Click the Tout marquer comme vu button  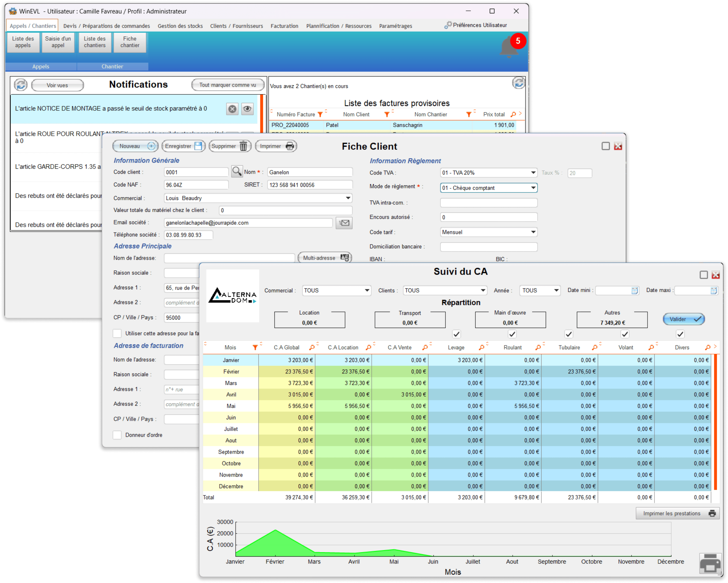pos(227,84)
